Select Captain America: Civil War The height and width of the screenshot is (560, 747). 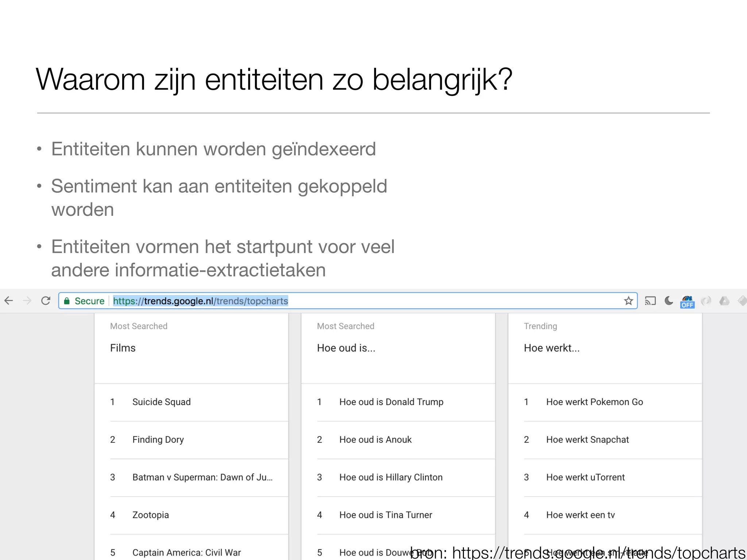(187, 553)
